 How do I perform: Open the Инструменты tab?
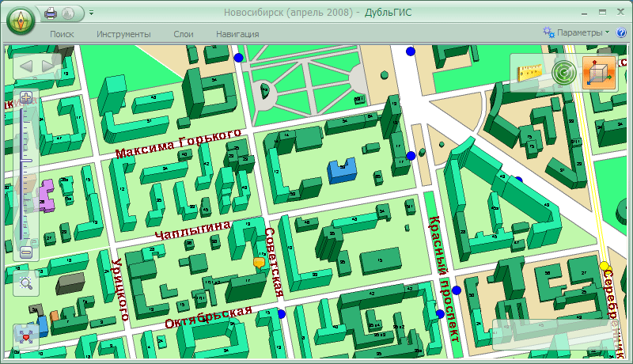pyautogui.click(x=123, y=34)
